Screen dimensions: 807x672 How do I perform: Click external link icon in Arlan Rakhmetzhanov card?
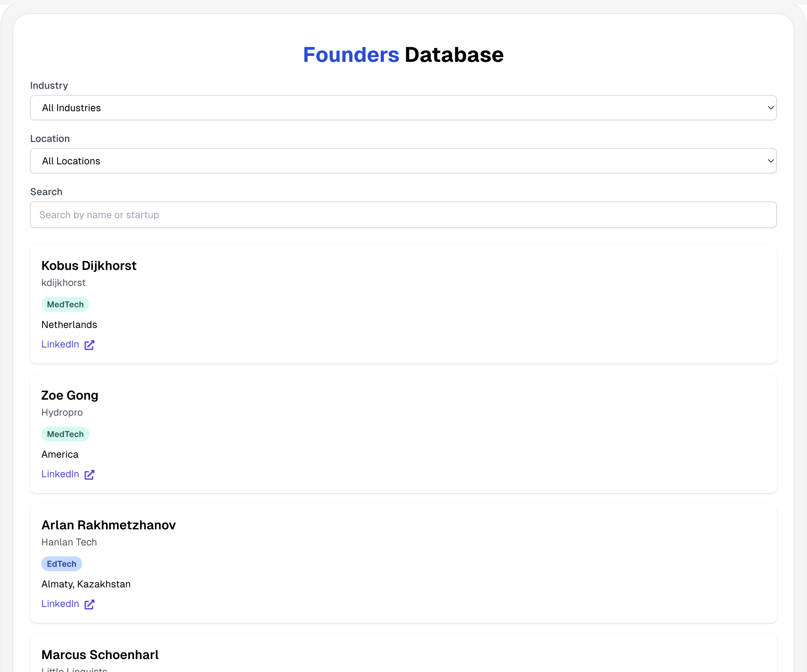pyautogui.click(x=89, y=605)
